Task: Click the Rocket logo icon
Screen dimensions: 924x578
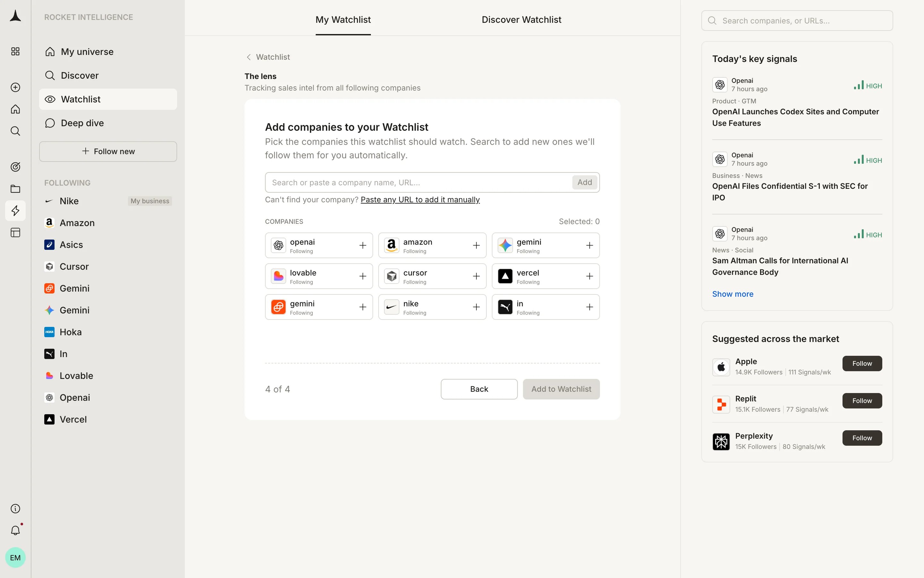Action: pos(15,16)
